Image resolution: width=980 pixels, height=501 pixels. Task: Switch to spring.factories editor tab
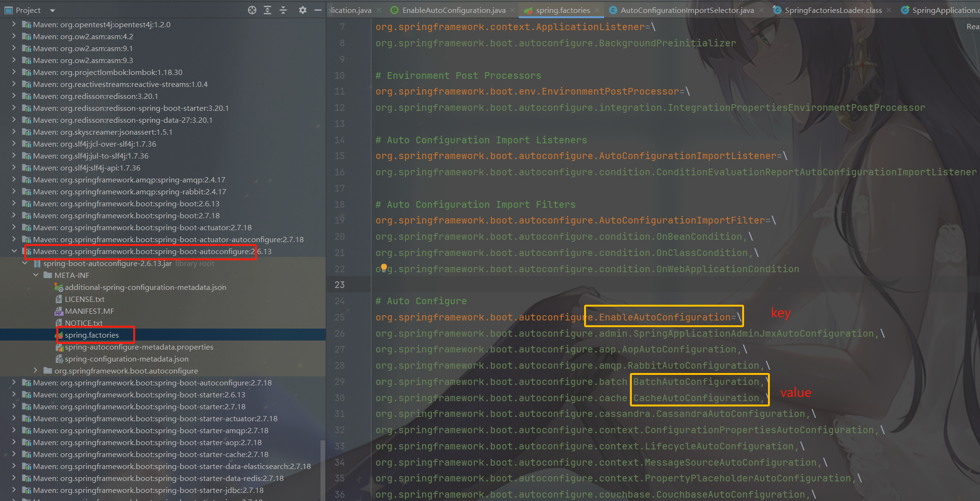pos(563,10)
